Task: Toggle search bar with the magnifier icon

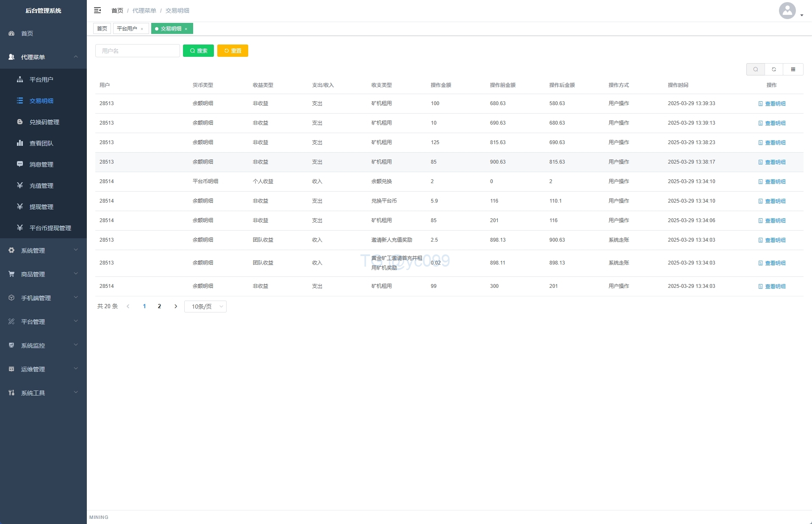Action: click(x=755, y=70)
